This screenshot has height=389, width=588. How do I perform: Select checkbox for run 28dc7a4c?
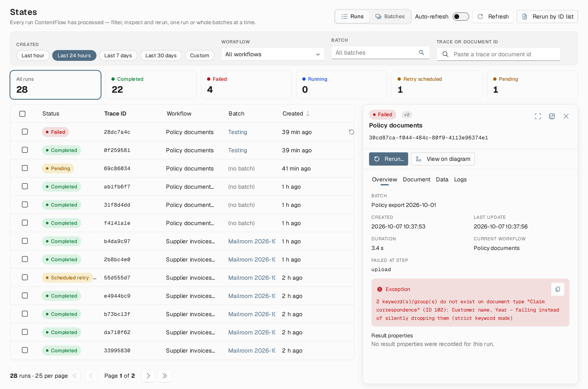[25, 132]
